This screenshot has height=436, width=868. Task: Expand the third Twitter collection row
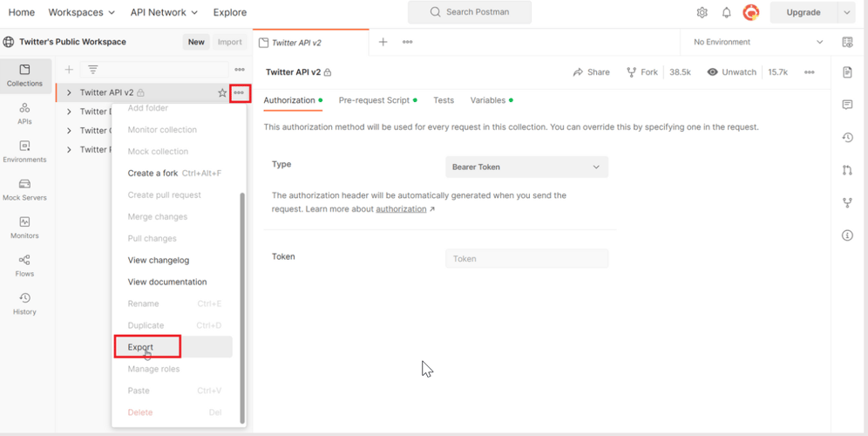[69, 131]
